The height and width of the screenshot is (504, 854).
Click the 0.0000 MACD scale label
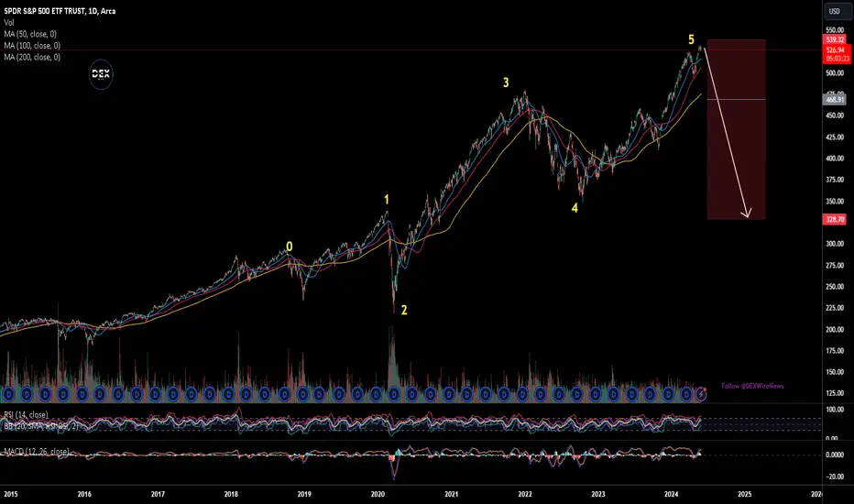(835, 455)
